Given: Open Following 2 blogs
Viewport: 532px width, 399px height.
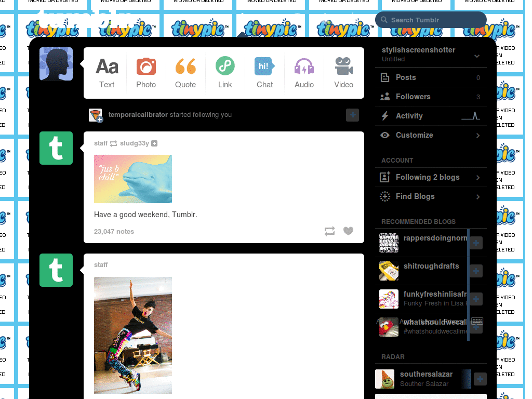Looking at the screenshot, I should point(431,177).
